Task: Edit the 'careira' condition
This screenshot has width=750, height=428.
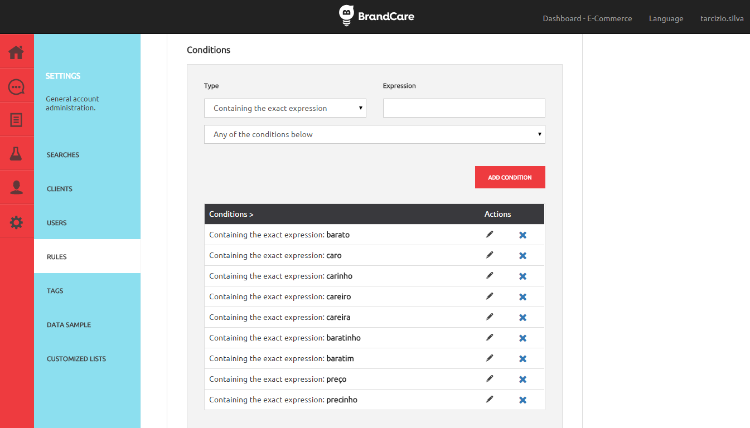Action: click(489, 317)
